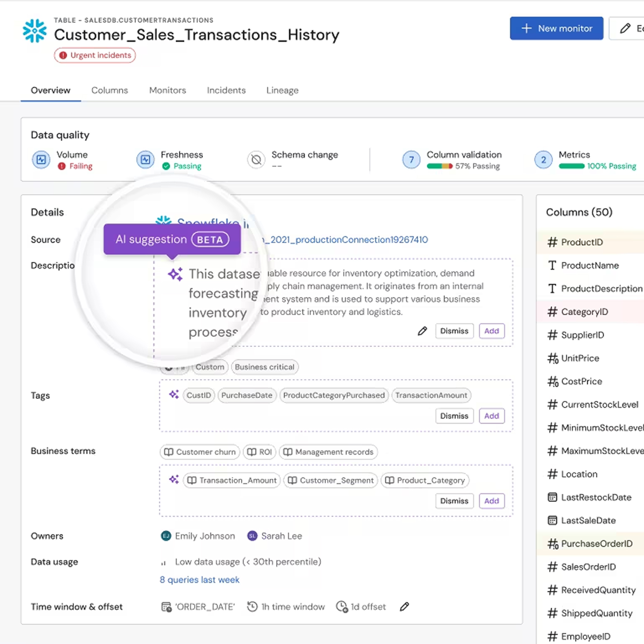644x644 pixels.
Task: Click pencil icon to edit AI description
Action: click(x=422, y=331)
